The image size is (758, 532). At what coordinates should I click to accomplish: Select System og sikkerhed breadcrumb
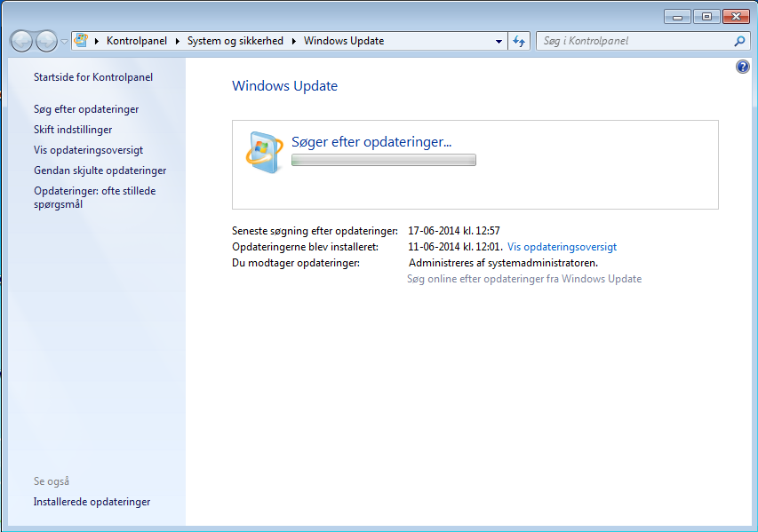pyautogui.click(x=235, y=41)
